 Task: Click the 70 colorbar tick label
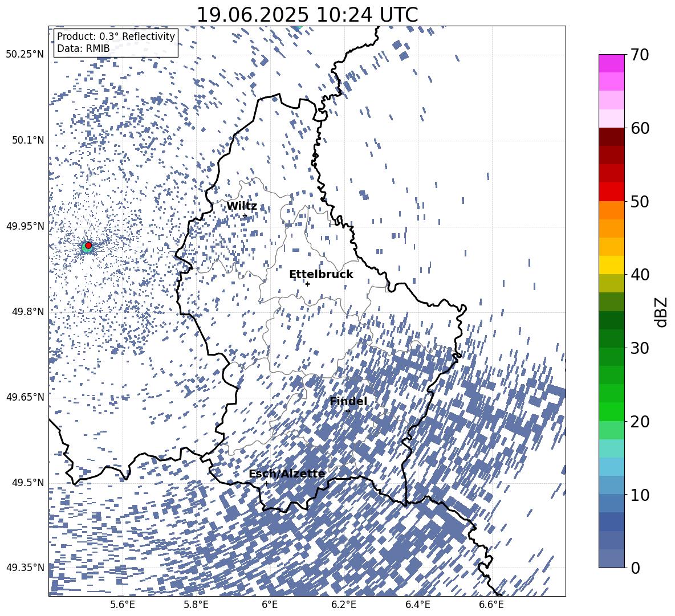[x=640, y=55]
